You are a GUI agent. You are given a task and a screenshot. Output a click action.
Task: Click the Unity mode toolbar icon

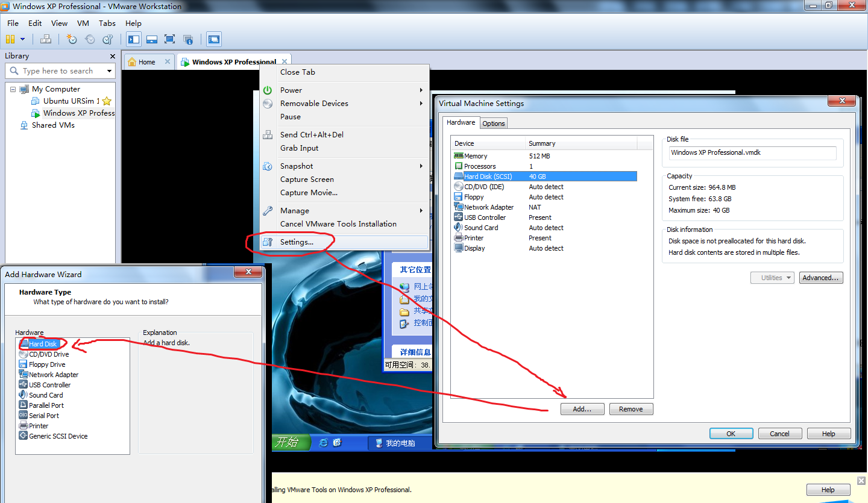coord(188,40)
